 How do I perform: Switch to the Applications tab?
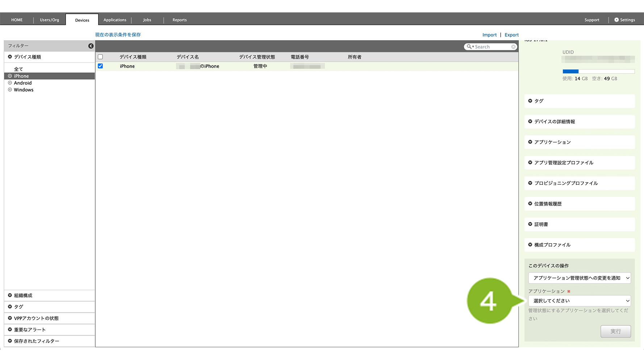pyautogui.click(x=115, y=20)
